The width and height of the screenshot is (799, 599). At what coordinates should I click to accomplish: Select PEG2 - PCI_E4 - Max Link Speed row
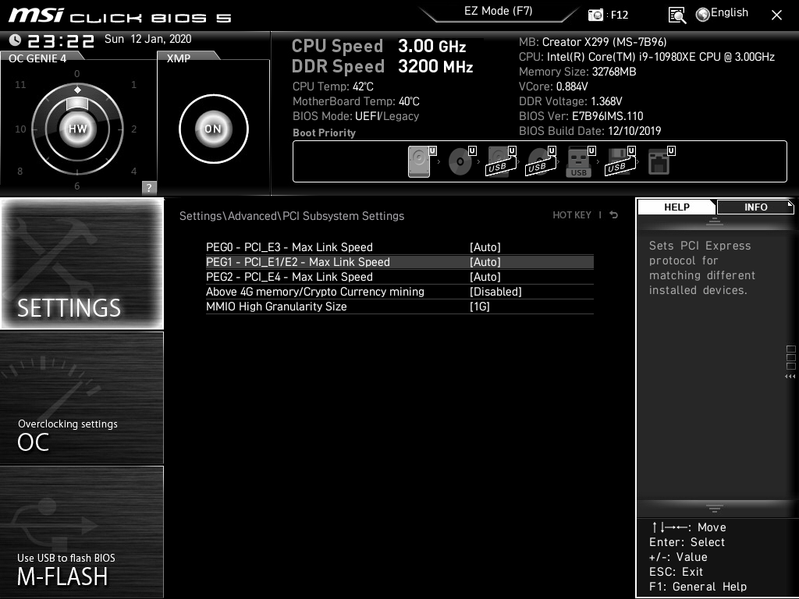(400, 277)
